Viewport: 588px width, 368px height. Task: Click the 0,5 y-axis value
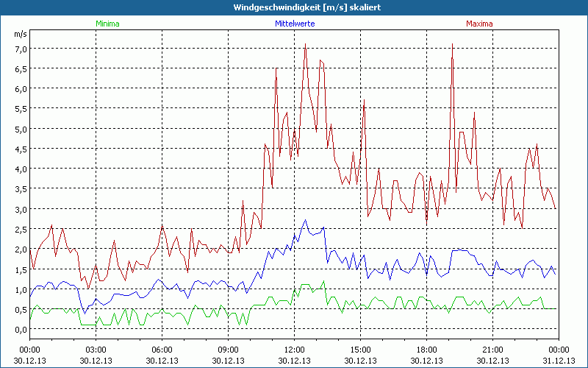(x=21, y=309)
